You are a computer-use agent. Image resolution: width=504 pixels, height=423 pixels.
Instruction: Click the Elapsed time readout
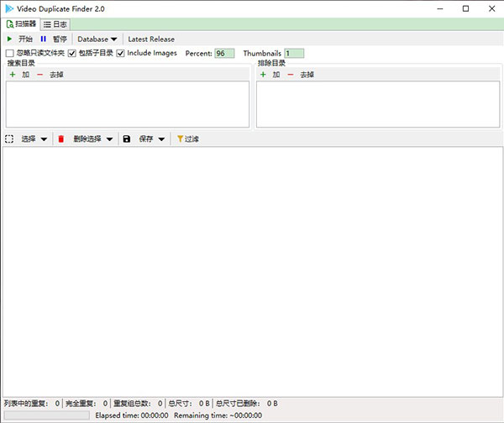(x=132, y=415)
